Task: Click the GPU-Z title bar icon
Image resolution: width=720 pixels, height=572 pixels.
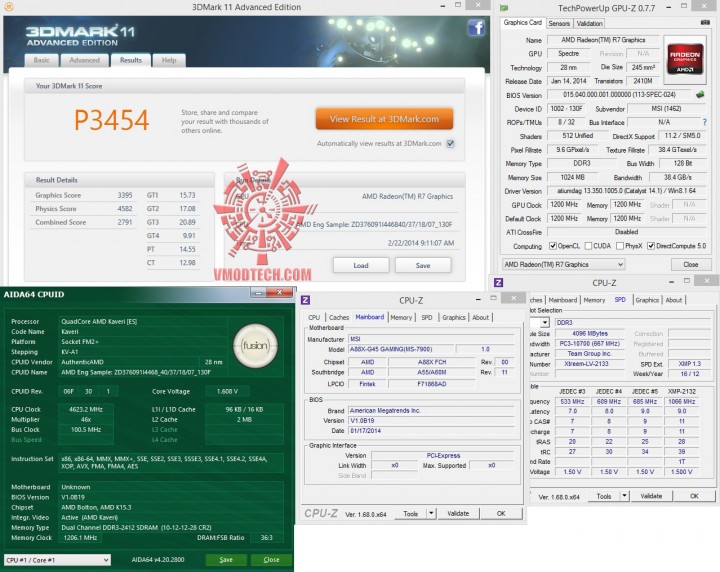Action: [504, 8]
